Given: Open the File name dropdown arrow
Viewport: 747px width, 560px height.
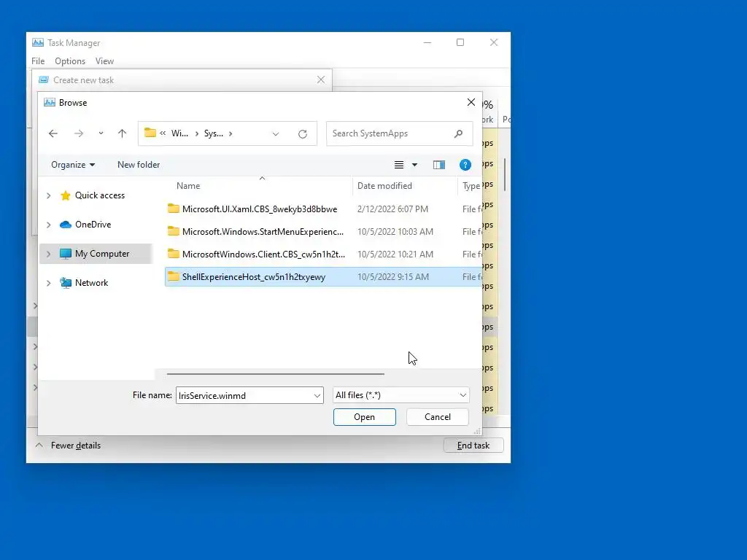Looking at the screenshot, I should 317,396.
